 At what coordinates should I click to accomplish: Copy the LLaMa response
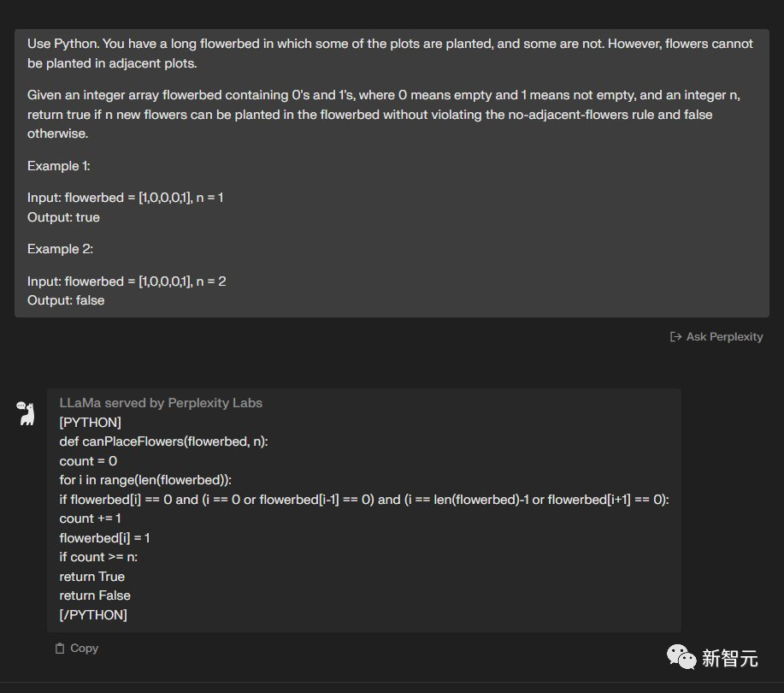[76, 648]
